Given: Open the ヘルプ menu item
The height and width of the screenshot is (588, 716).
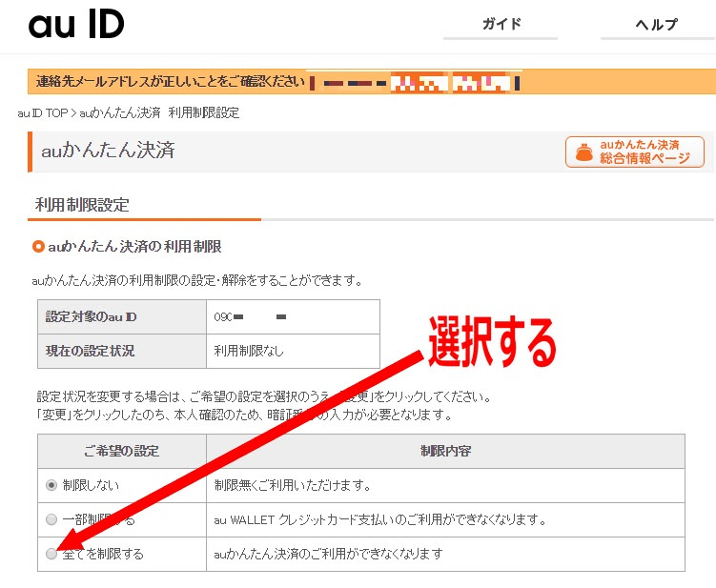Looking at the screenshot, I should [657, 24].
